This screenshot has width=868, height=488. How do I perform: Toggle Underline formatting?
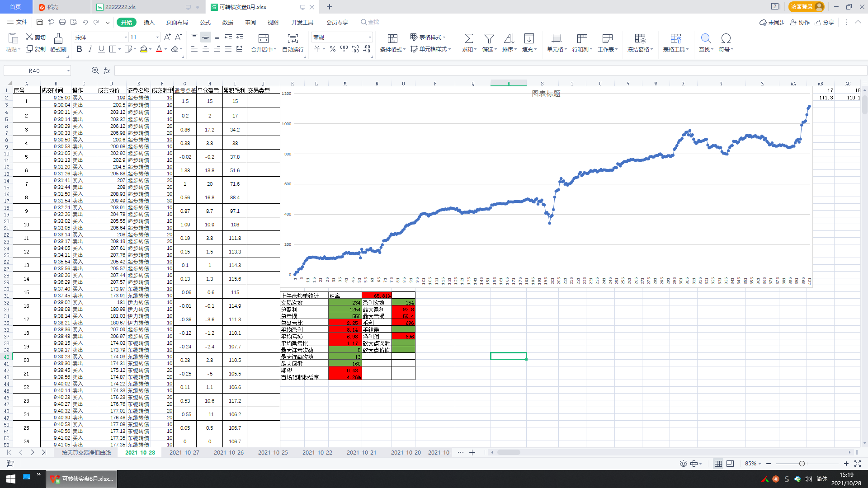[101, 49]
